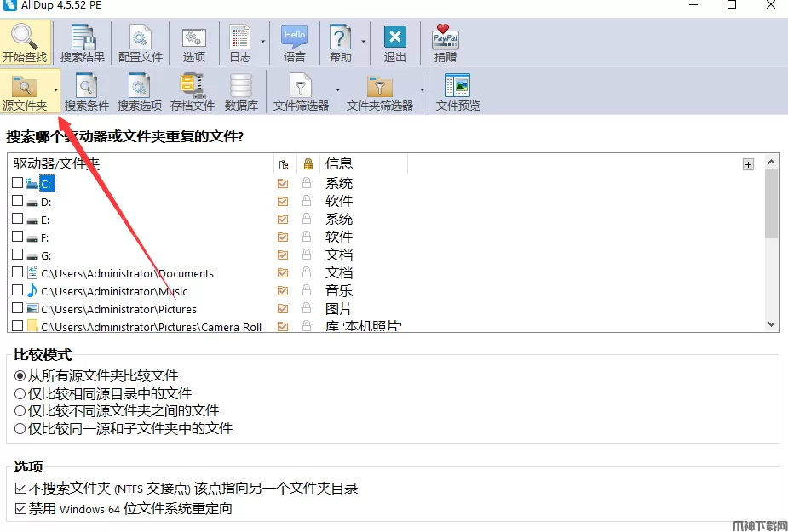The width and height of the screenshot is (788, 532).
Task: Select 仅比较相同源目录中的文件 radio option
Action: click(x=20, y=393)
